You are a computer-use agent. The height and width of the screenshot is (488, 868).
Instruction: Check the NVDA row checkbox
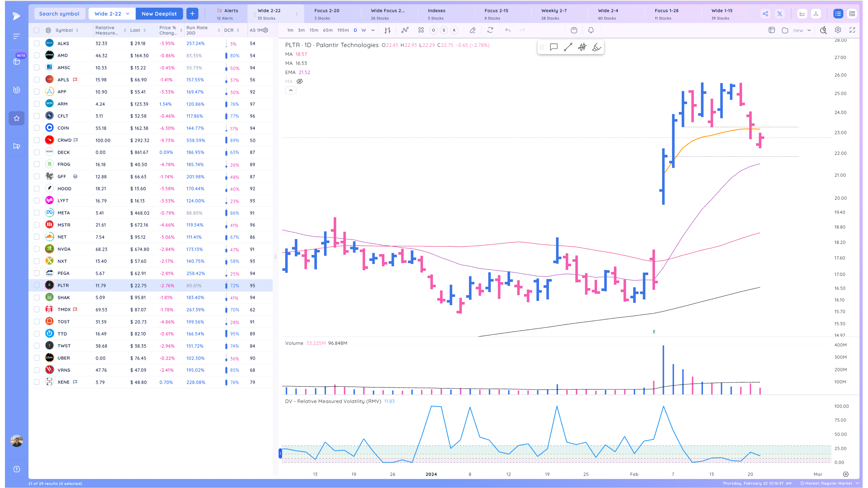coord(36,249)
